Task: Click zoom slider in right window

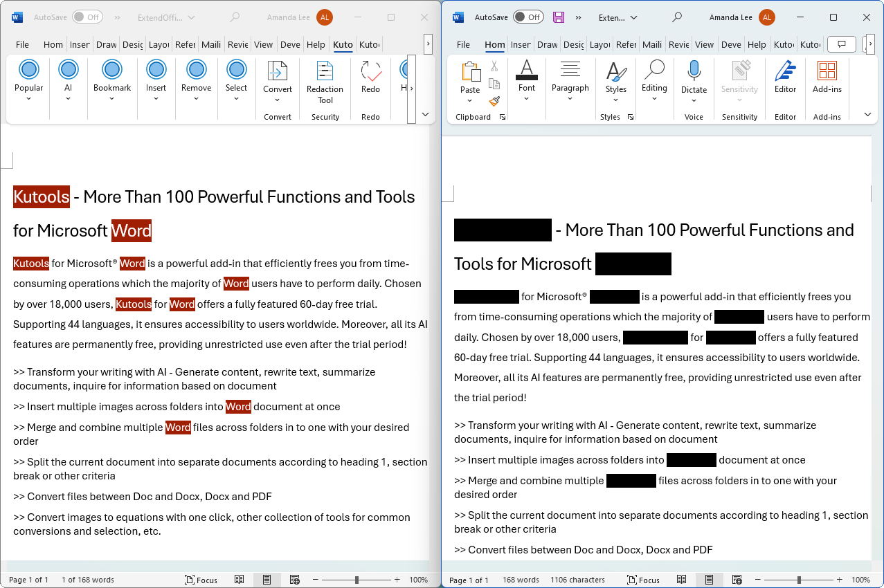Action: pos(798,580)
